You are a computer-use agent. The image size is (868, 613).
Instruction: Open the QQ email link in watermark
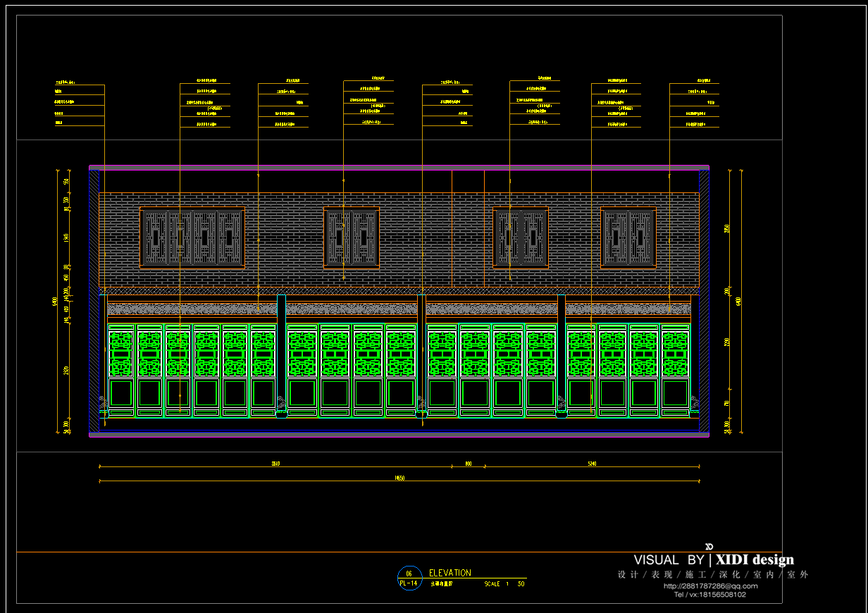(710, 586)
